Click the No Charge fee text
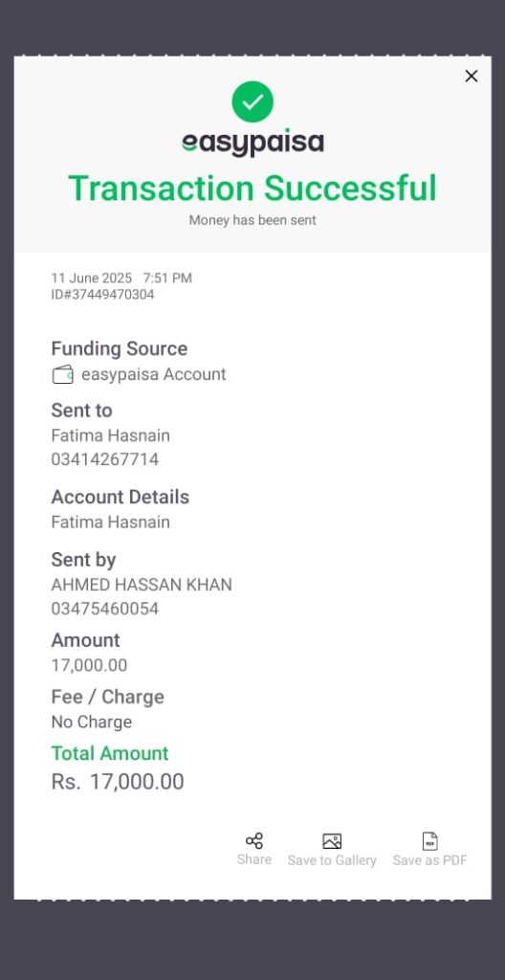Image resolution: width=505 pixels, height=980 pixels. pyautogui.click(x=92, y=722)
